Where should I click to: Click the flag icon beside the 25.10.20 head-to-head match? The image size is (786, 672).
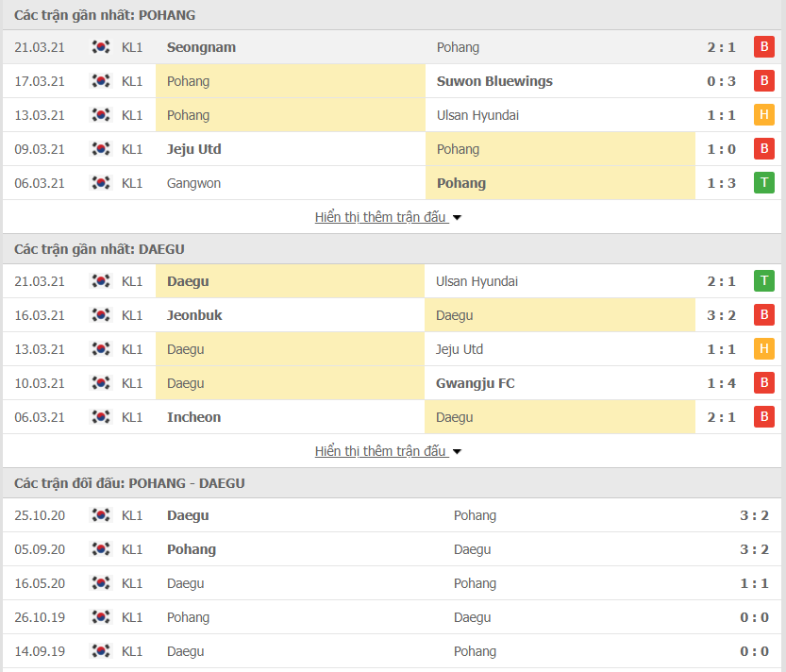(x=101, y=515)
